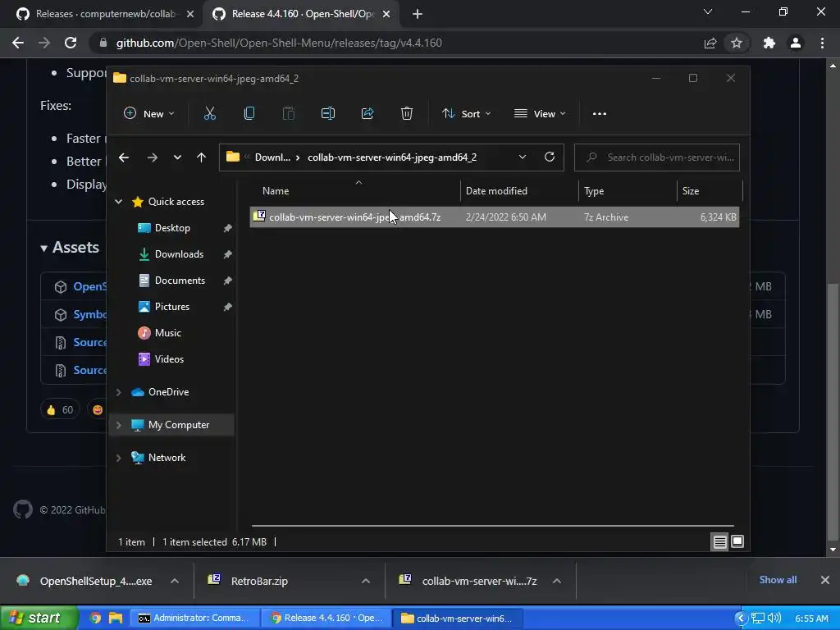840x630 pixels.
Task: Expand the address bar history dropdown
Action: (522, 157)
